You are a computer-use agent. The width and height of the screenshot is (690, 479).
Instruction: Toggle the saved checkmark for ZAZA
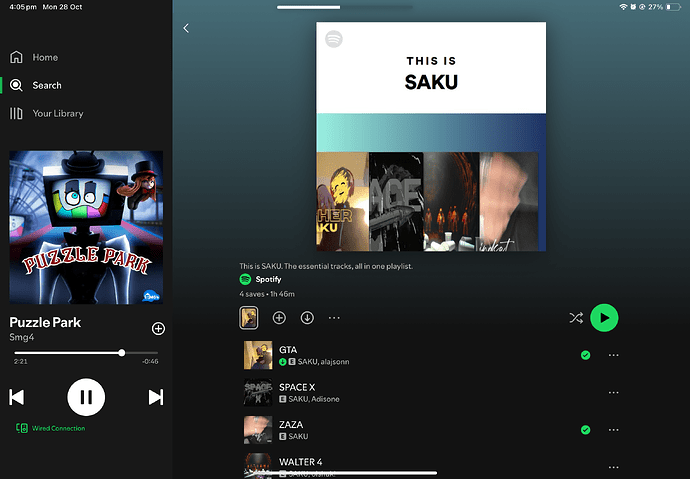[585, 430]
